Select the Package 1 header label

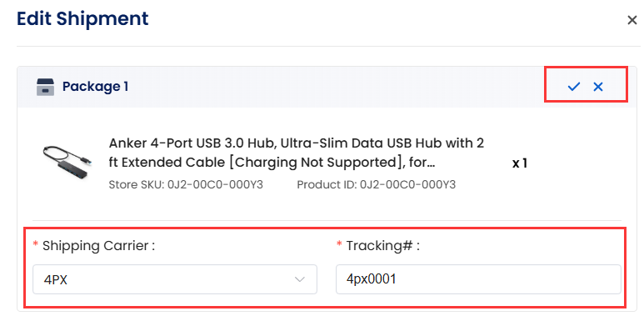click(x=95, y=87)
